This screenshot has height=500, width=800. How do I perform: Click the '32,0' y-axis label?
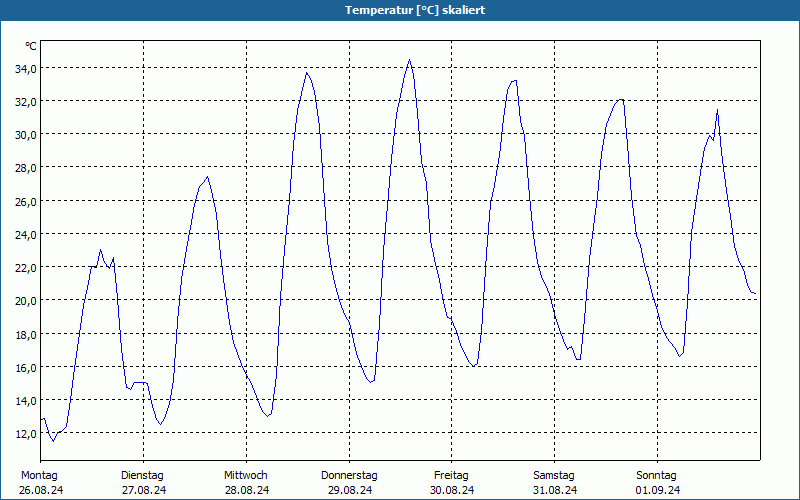click(26, 102)
